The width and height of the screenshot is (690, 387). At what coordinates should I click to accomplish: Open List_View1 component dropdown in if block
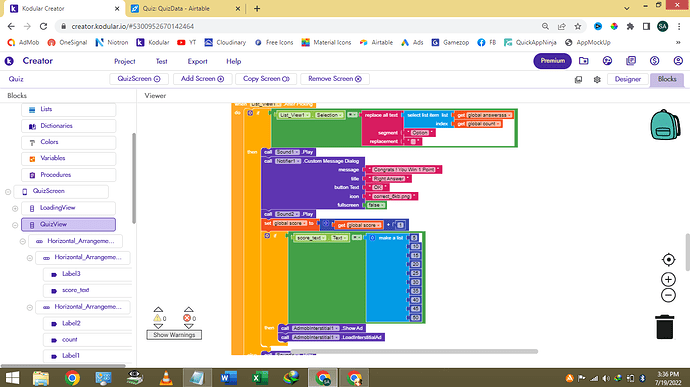[294, 115]
